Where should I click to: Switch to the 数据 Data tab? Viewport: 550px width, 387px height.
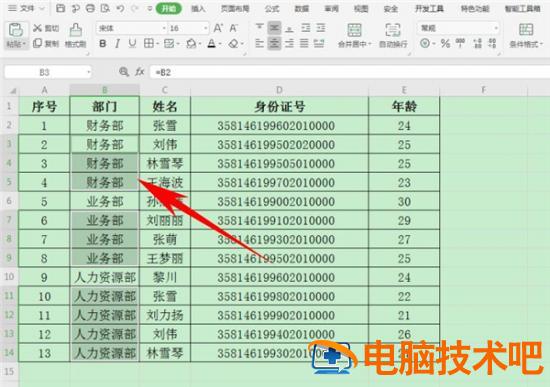(x=302, y=9)
